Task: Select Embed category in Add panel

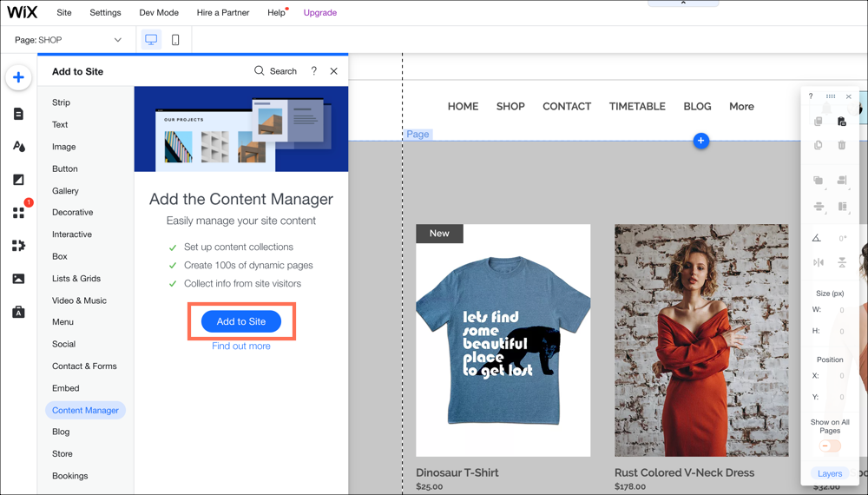Action: (65, 388)
